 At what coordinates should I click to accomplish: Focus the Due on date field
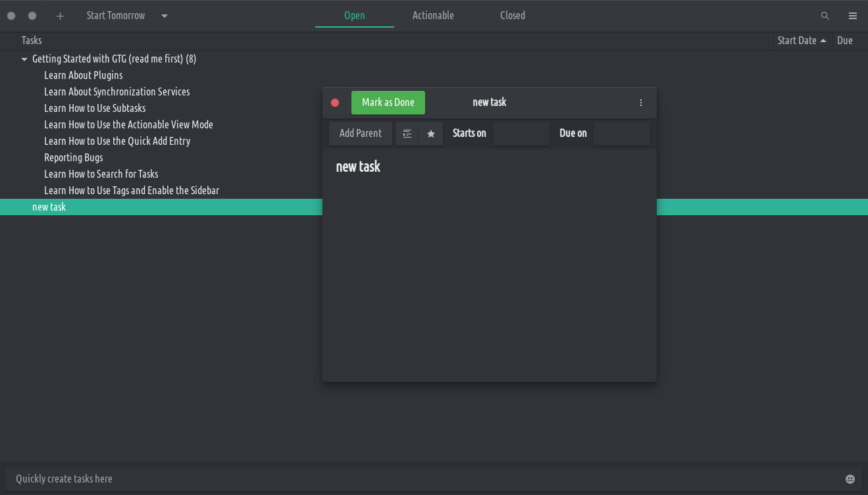coord(622,134)
